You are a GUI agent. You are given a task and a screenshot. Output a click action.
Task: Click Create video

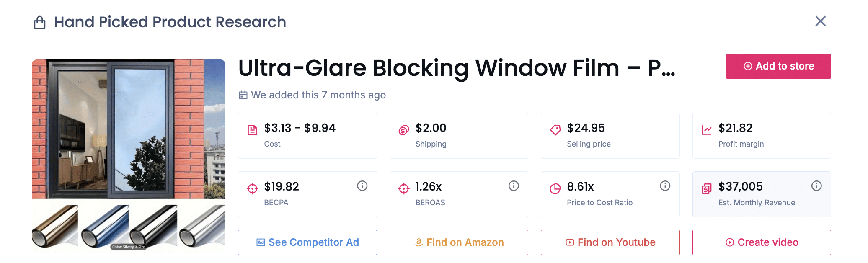pyautogui.click(x=762, y=242)
